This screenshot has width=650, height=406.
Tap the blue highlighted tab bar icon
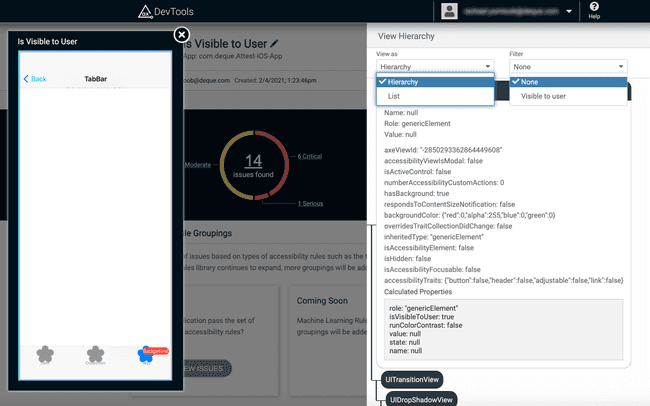pyautogui.click(x=148, y=354)
